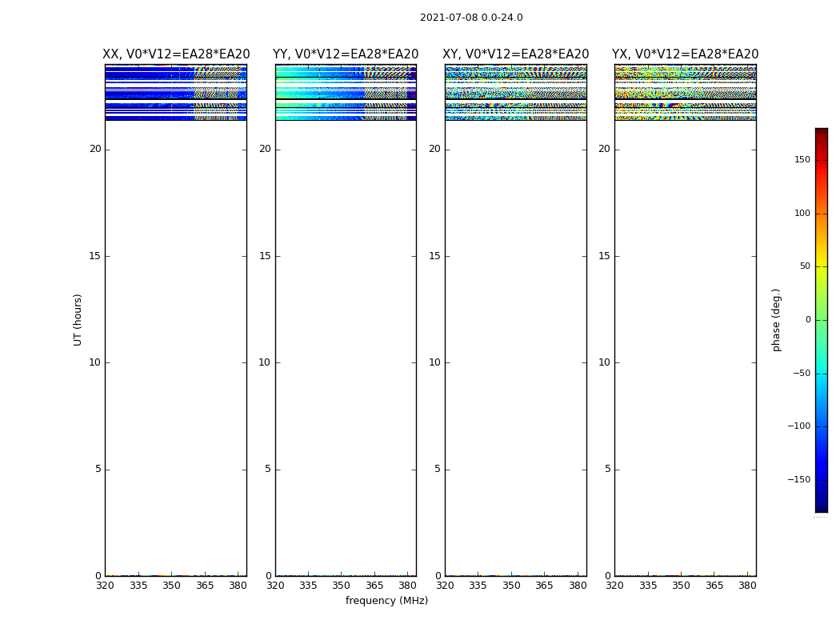Click the −100 tick label on colorbar
840x640 pixels.
click(798, 426)
